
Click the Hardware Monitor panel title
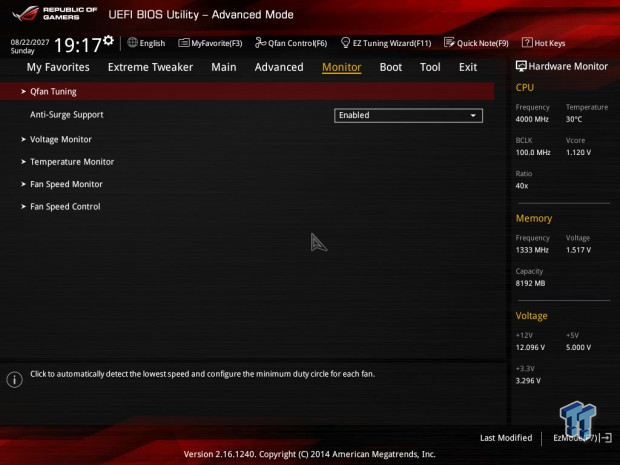pos(568,66)
